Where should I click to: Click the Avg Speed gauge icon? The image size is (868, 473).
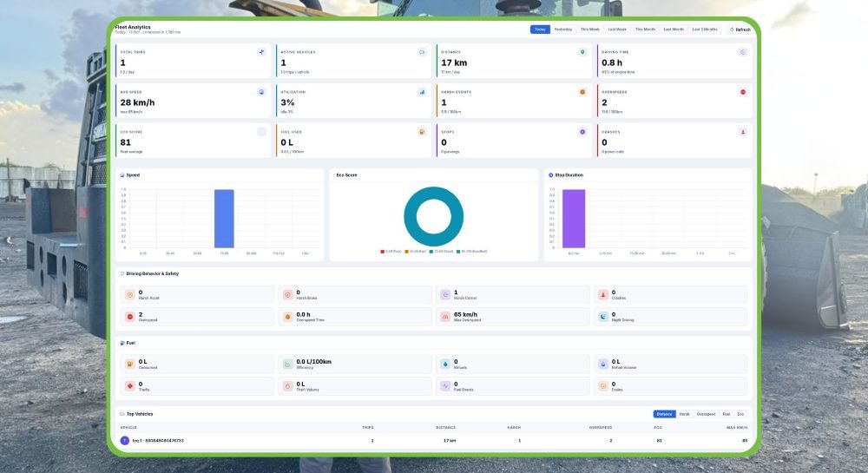(262, 92)
